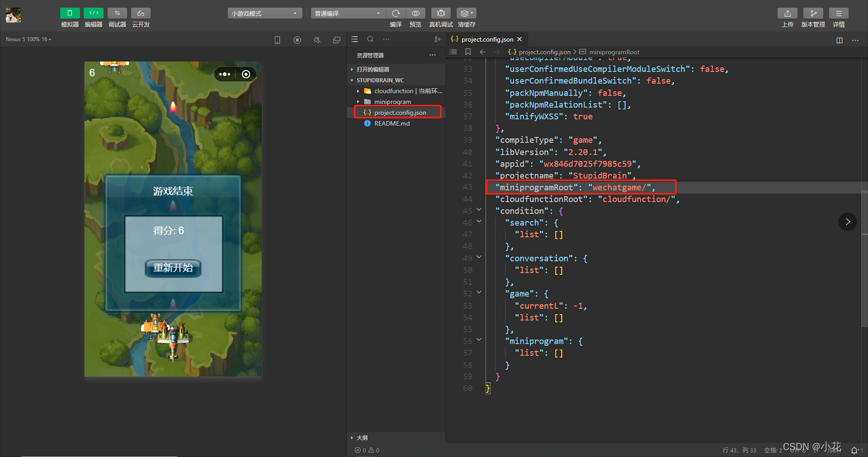Toggle the 编辑器 editor panel button
This screenshot has height=457, width=868.
click(93, 13)
